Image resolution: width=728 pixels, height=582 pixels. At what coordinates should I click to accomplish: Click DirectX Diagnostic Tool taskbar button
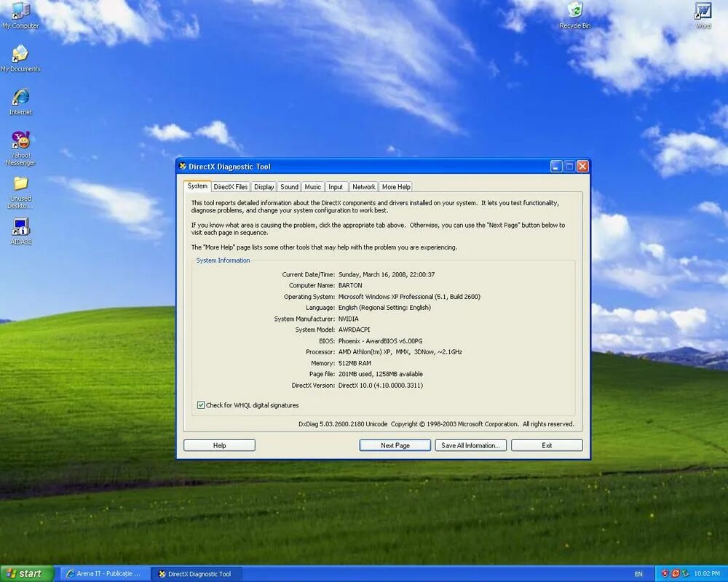click(197, 574)
